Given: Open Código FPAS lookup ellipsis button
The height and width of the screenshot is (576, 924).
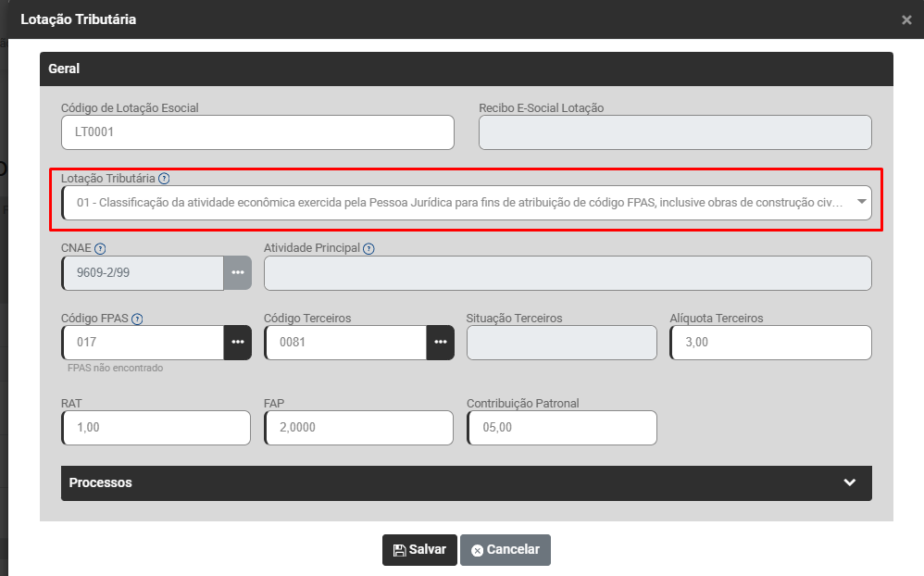Looking at the screenshot, I should point(238,343).
